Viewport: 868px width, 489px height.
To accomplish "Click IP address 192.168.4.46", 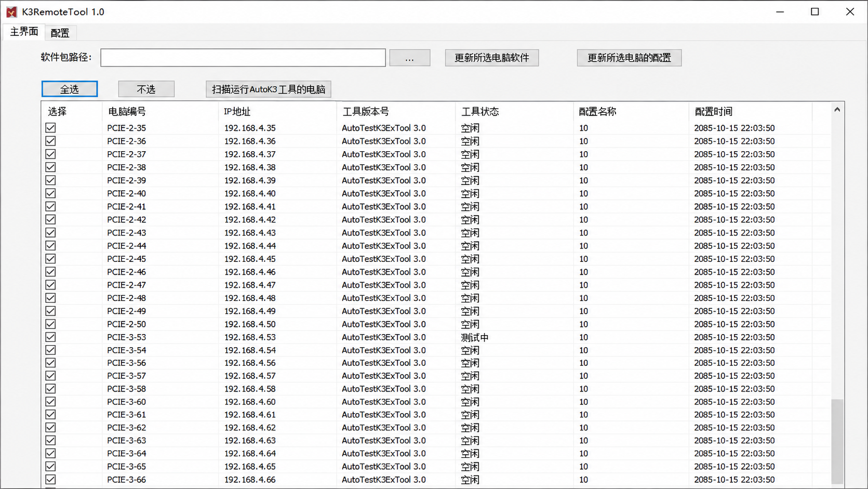I will pos(250,272).
